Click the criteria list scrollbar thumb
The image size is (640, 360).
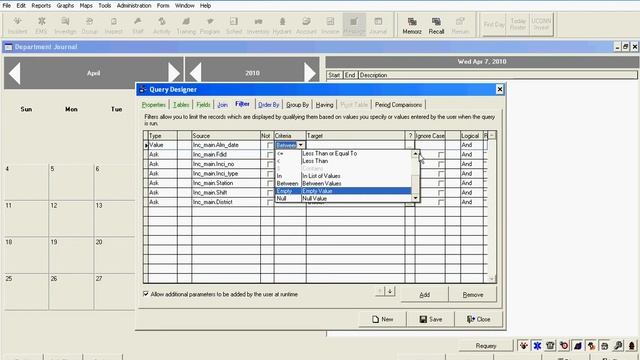point(415,185)
